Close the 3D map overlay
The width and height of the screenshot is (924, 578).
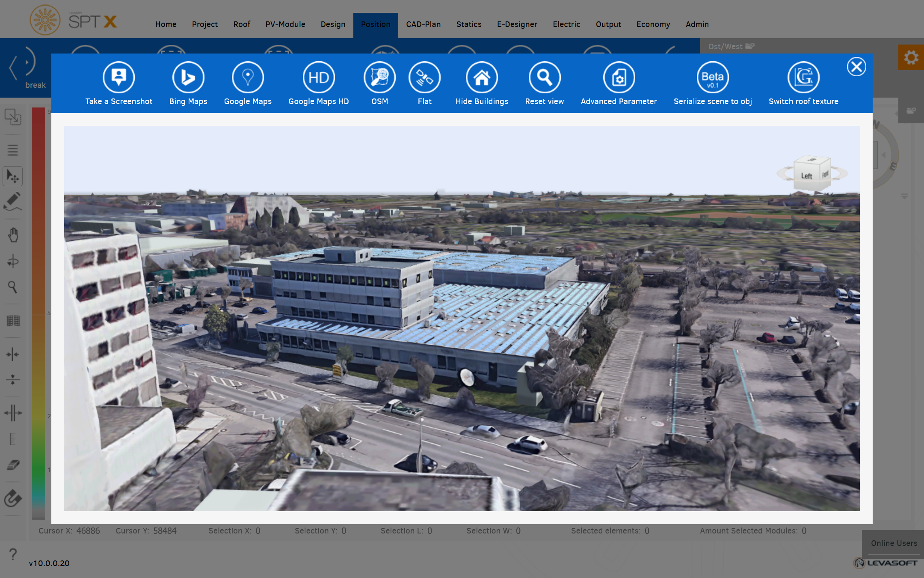point(856,67)
